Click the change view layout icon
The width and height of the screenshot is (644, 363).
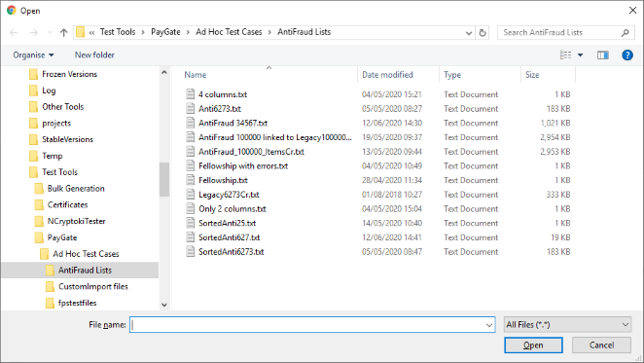[565, 55]
